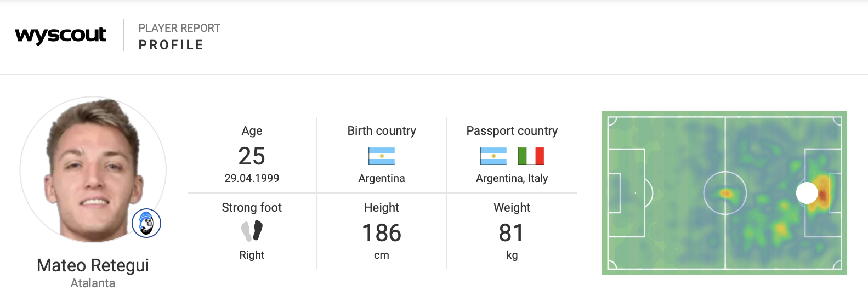Click the Argentina flag under Passport country
Screen dimensions: 868x307
pos(493,156)
